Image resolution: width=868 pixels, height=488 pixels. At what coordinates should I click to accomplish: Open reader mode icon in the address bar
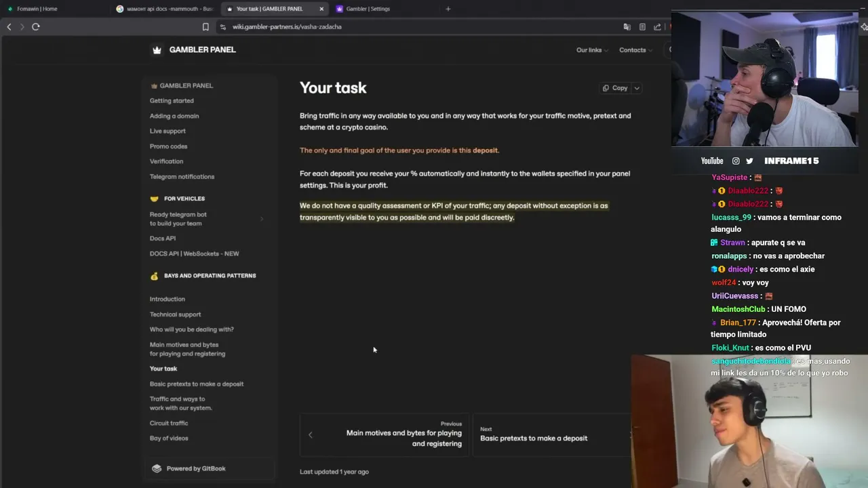tap(642, 27)
